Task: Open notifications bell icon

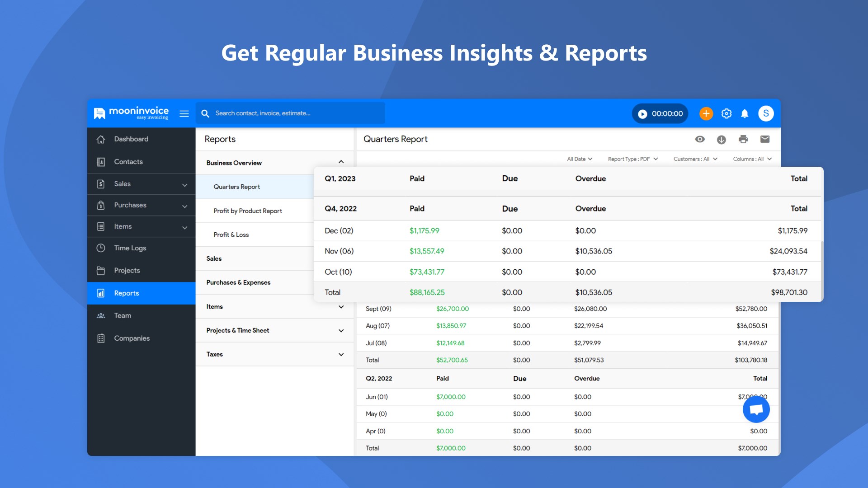Action: coord(745,113)
